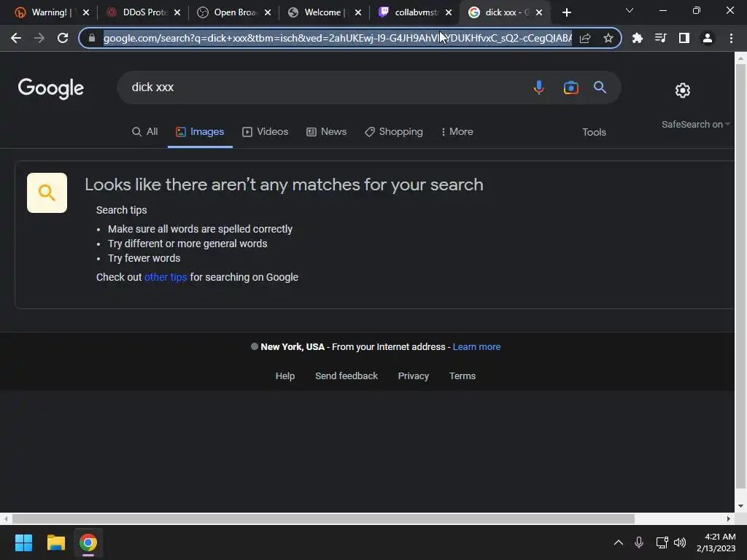Image resolution: width=747 pixels, height=560 pixels.
Task: Open the SafeSearch on dropdown
Action: pyautogui.click(x=695, y=124)
